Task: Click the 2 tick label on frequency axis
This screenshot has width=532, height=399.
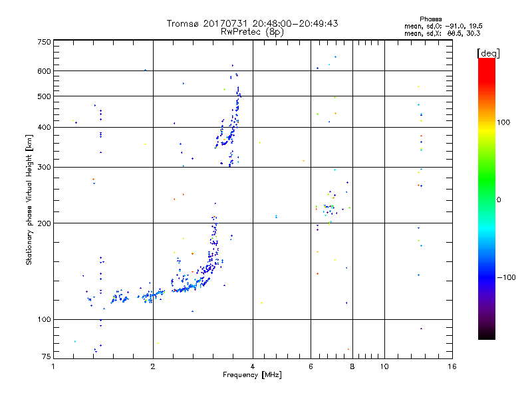Action: (153, 366)
